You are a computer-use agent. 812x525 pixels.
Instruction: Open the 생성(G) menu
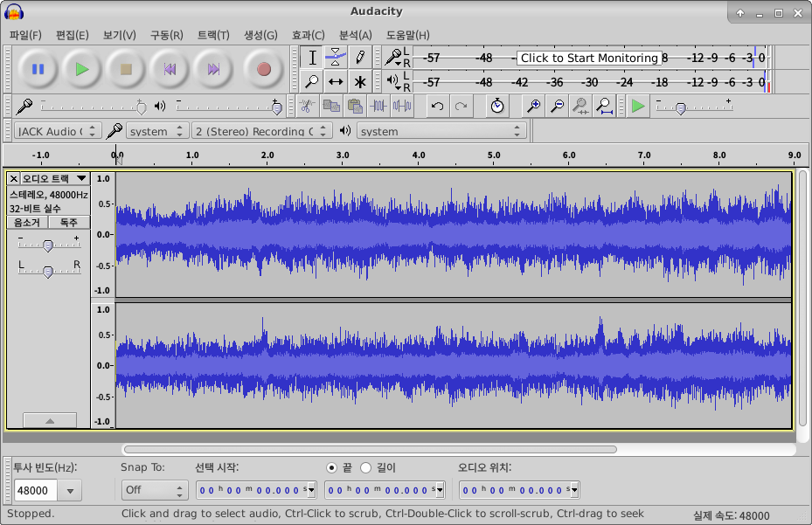260,35
